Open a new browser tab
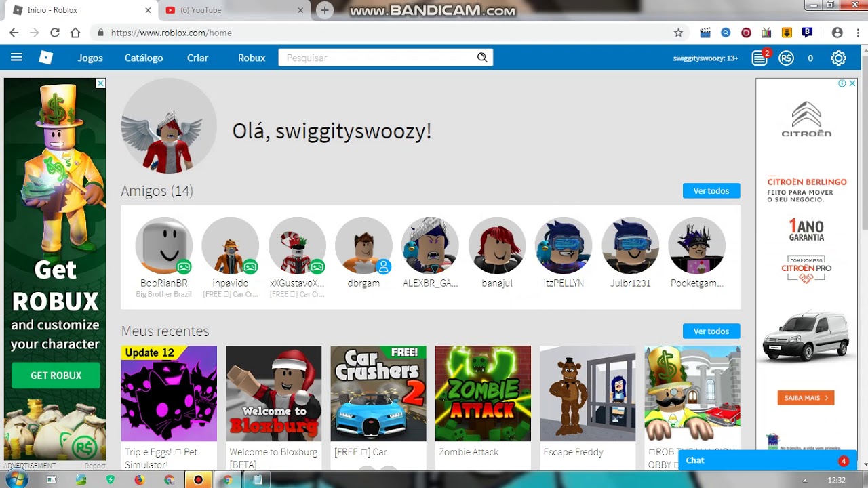868x488 pixels. point(325,10)
